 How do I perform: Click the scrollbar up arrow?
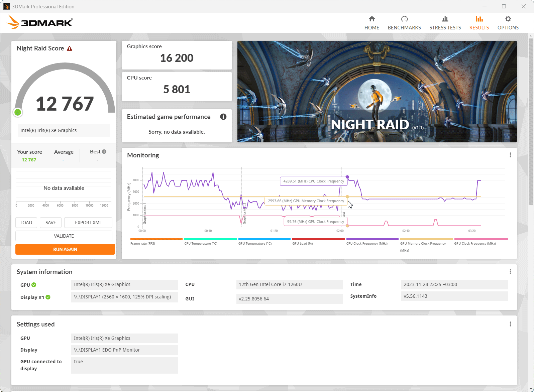pos(531,35)
